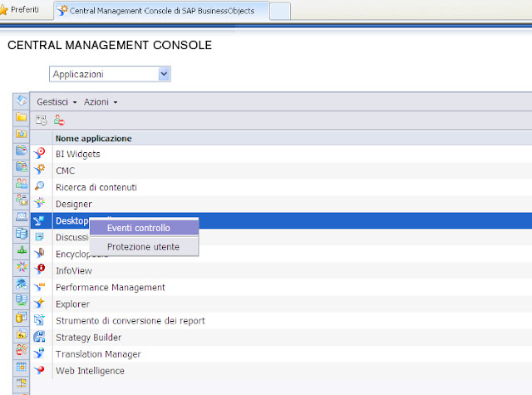The width and height of the screenshot is (532, 395).
Task: Select the Strategy Builder row
Action: coord(281,338)
